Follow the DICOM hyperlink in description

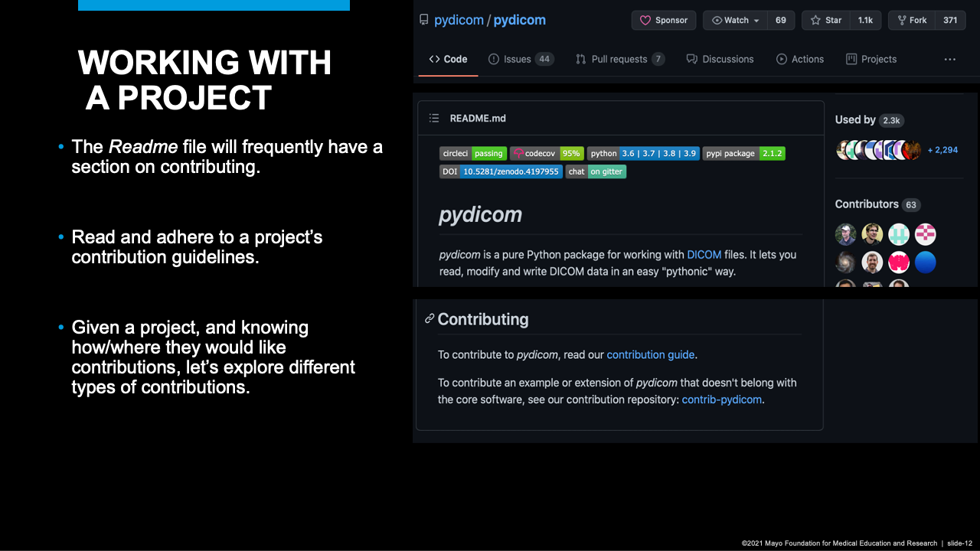pos(704,254)
